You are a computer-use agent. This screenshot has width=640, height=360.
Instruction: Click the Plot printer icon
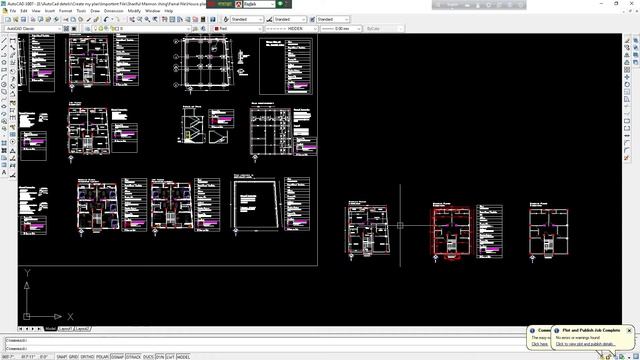pyautogui.click(x=33, y=19)
